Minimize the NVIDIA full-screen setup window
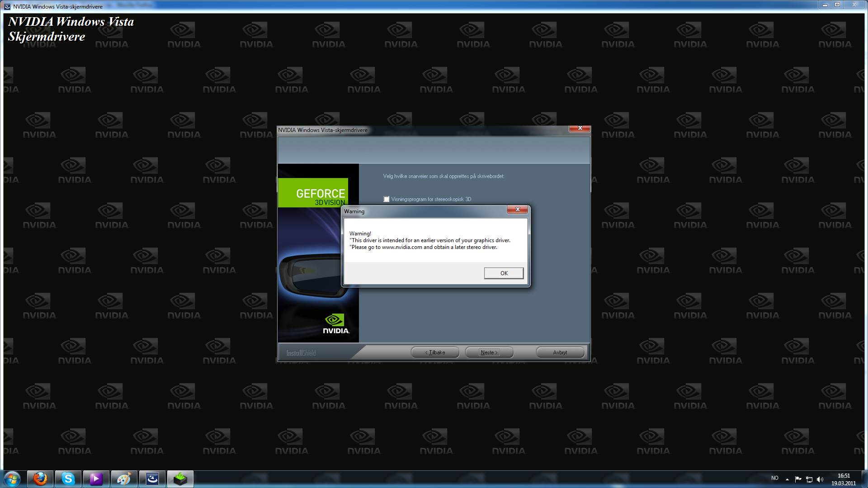The height and width of the screenshot is (488, 868). 825,5
